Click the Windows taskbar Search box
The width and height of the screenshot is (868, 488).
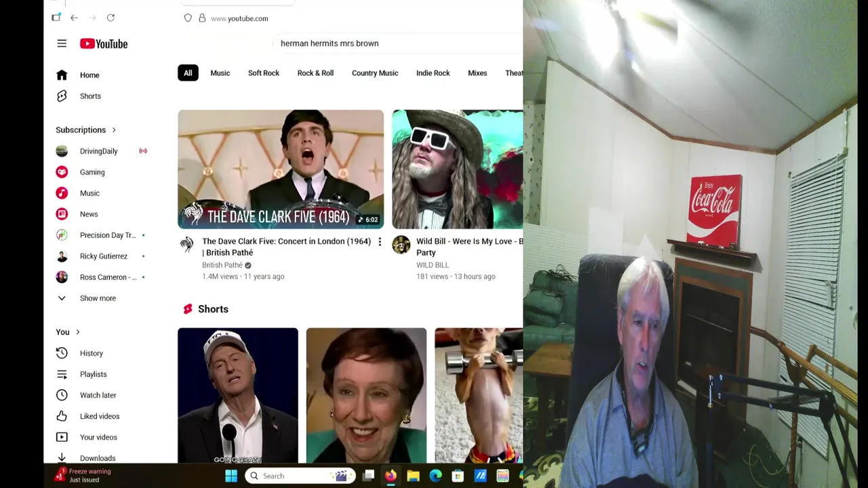(x=300, y=476)
